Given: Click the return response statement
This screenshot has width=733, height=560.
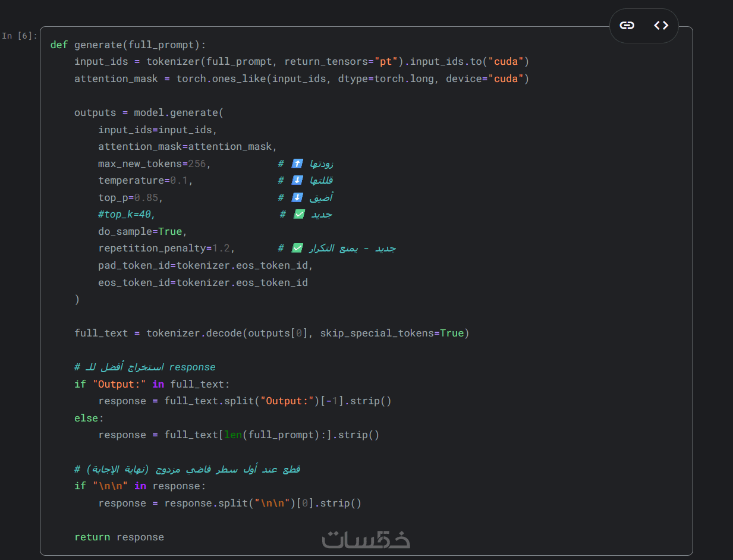Looking at the screenshot, I should [x=119, y=537].
